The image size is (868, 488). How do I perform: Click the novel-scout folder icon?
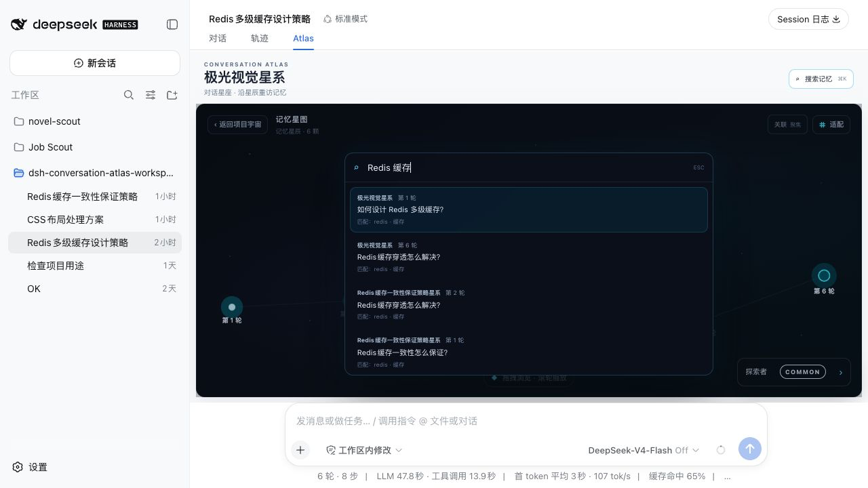19,121
